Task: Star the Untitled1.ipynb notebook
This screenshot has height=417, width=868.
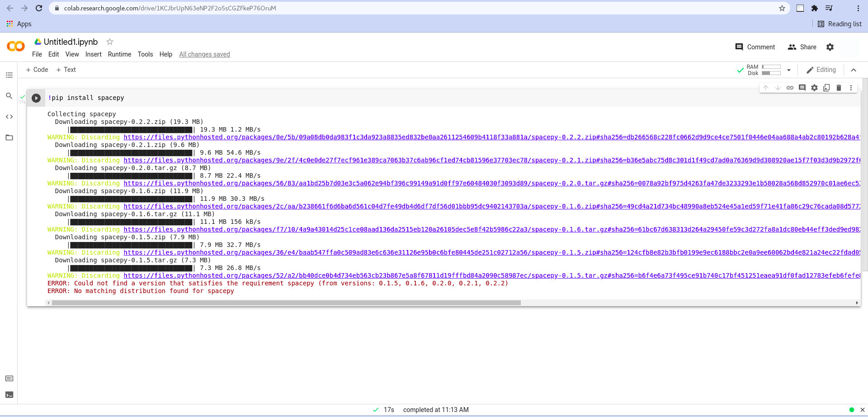Action: click(x=110, y=42)
